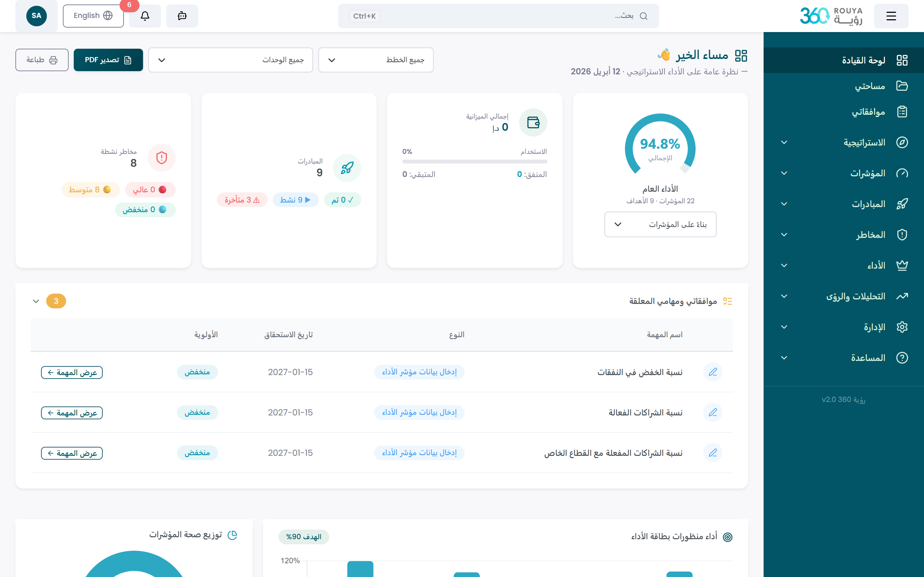Screen dimensions: 924x577
Task: Select the المخاطر shield icon in sidebar
Action: coord(902,234)
